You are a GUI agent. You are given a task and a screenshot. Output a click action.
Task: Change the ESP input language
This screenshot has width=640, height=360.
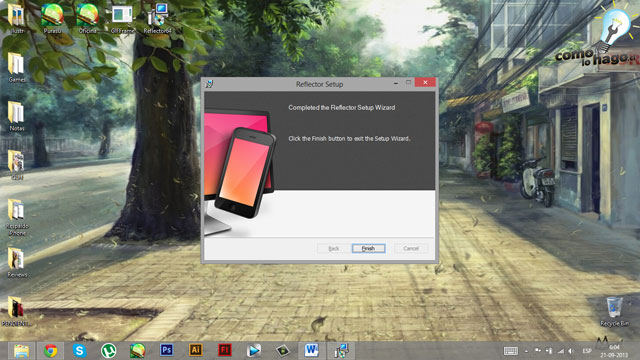coord(587,351)
